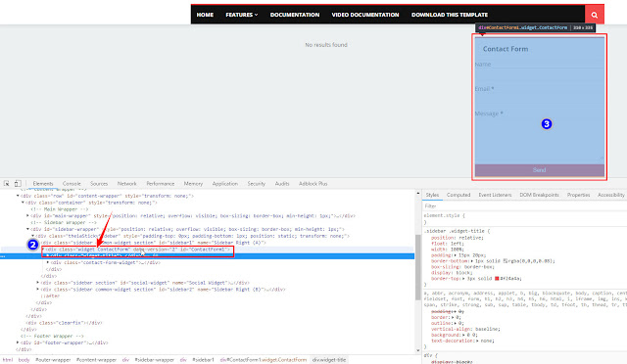Switch to the Sources tab
This screenshot has width=627, height=364.
point(99,184)
